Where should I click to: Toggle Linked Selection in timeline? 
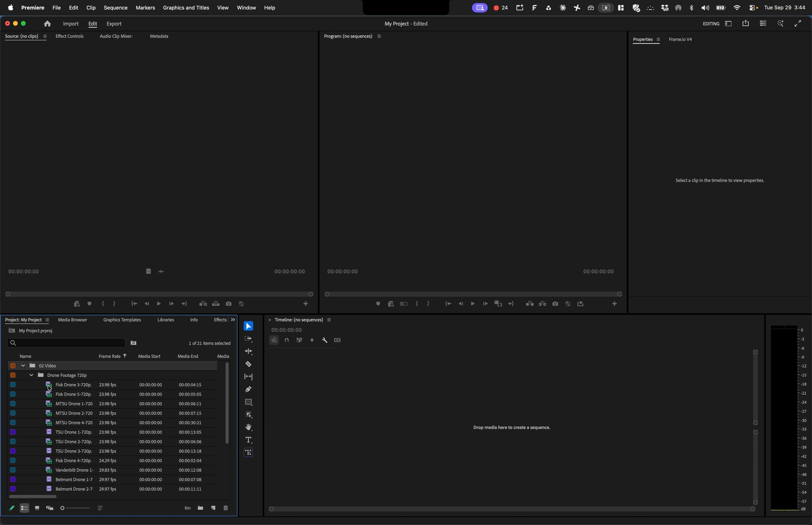(x=299, y=340)
